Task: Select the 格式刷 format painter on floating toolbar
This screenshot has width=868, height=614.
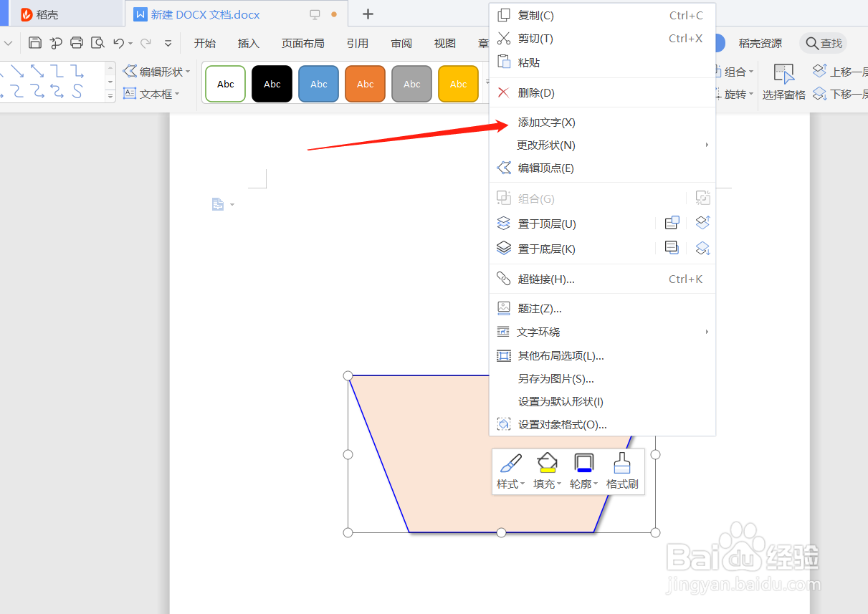Action: click(x=621, y=471)
